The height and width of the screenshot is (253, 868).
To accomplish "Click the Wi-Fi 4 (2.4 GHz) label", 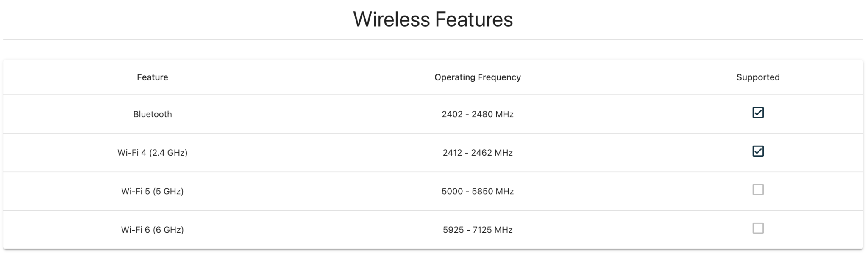I will (152, 153).
